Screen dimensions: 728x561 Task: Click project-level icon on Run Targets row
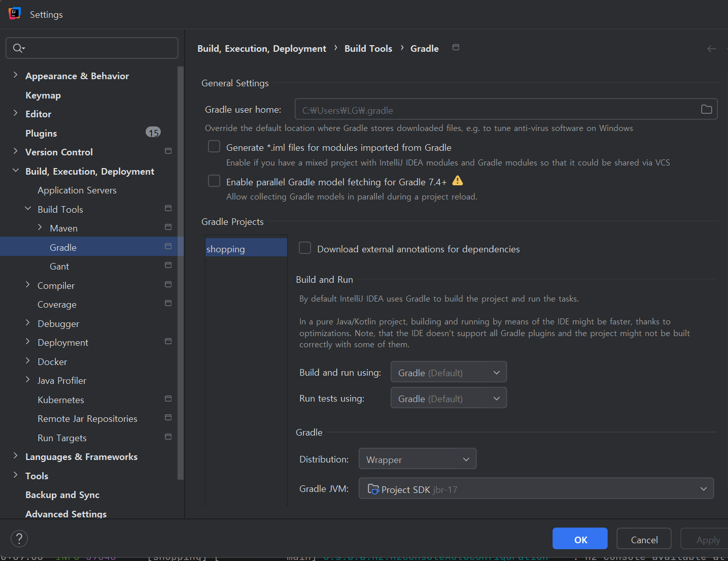click(168, 437)
